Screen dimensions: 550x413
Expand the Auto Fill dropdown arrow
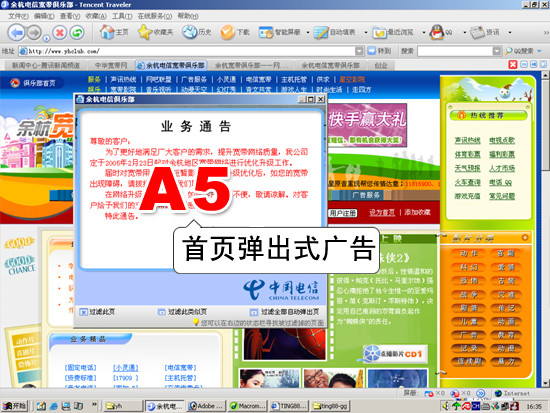coord(366,33)
